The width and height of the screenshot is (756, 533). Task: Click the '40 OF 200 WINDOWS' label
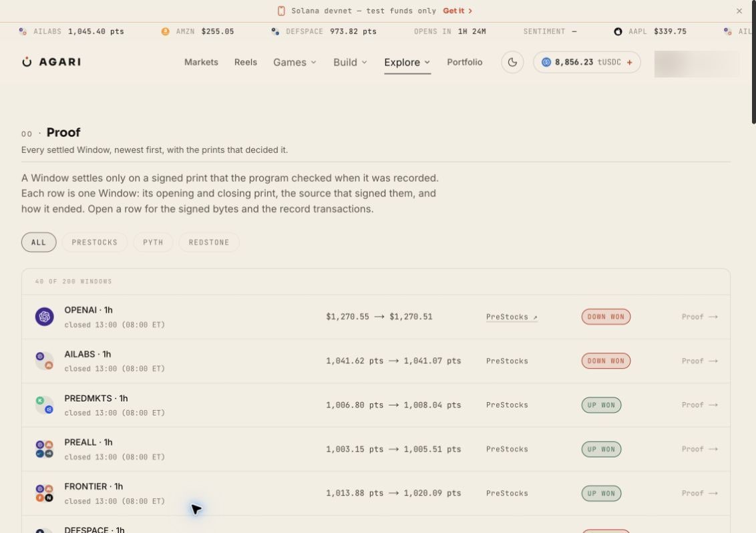tap(73, 281)
